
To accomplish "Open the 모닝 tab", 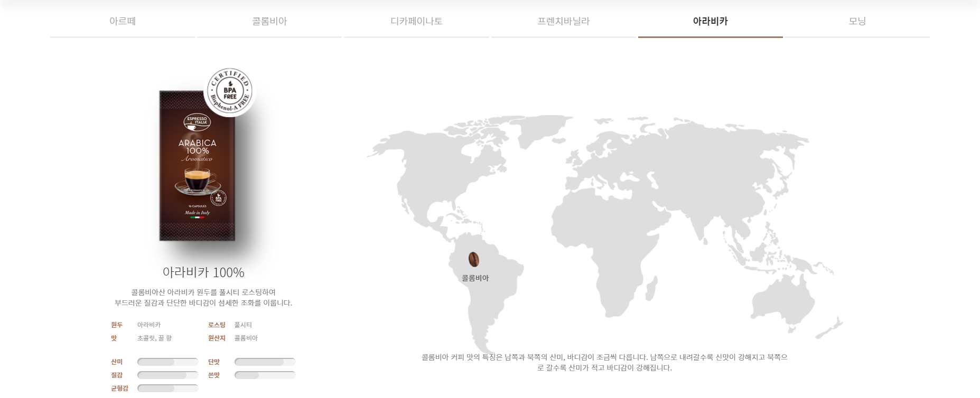I will click(857, 21).
